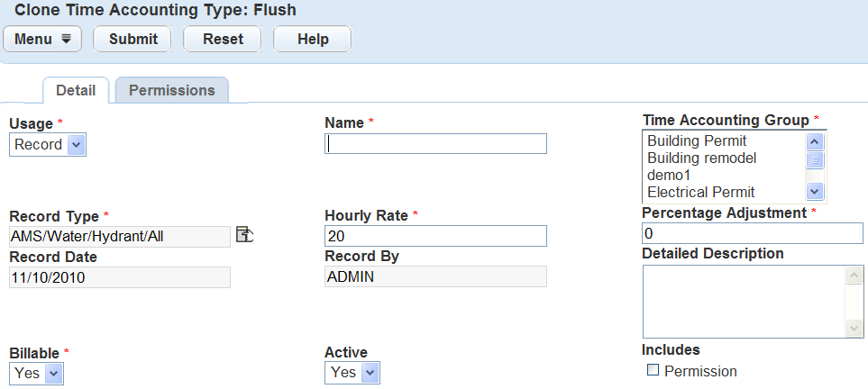Open the Menu button dropdown

[42, 39]
